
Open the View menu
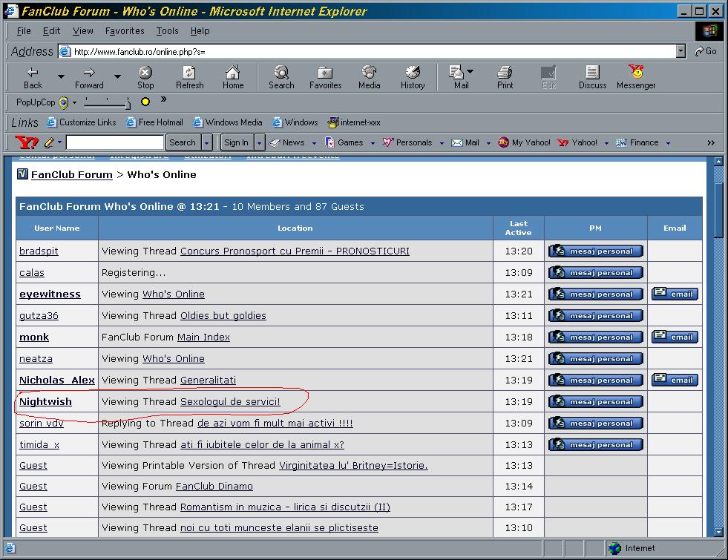tap(82, 31)
